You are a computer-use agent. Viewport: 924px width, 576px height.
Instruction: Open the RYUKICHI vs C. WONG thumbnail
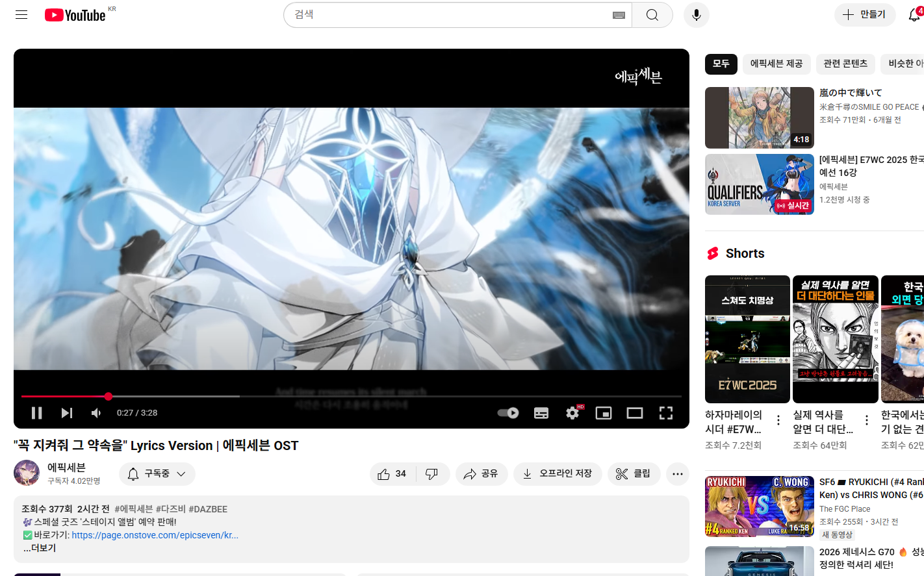pyautogui.click(x=760, y=507)
